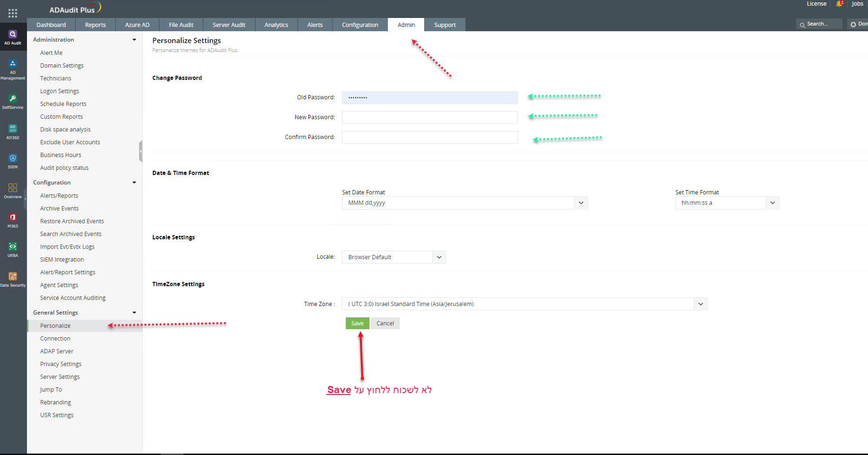Image resolution: width=868 pixels, height=455 pixels.
Task: Expand the Locale dropdown
Action: [393, 257]
